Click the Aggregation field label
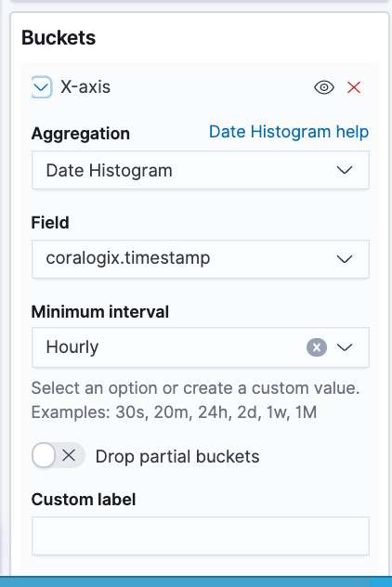 [81, 134]
